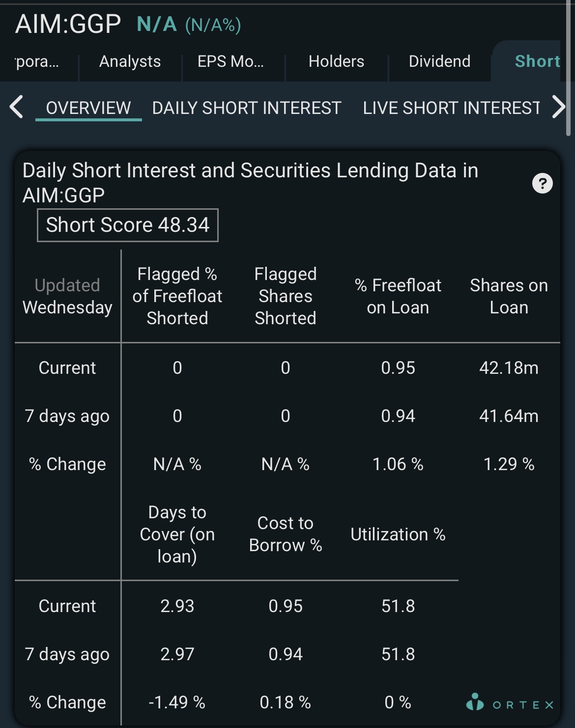575x728 pixels.
Task: Click the Utilization % column header
Action: pyautogui.click(x=398, y=534)
